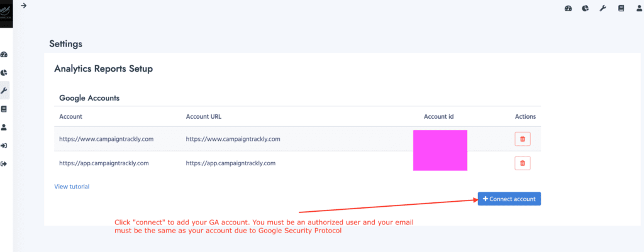Open the dashboard gauge in left sidebar
The width and height of the screenshot is (644, 252).
click(x=4, y=55)
